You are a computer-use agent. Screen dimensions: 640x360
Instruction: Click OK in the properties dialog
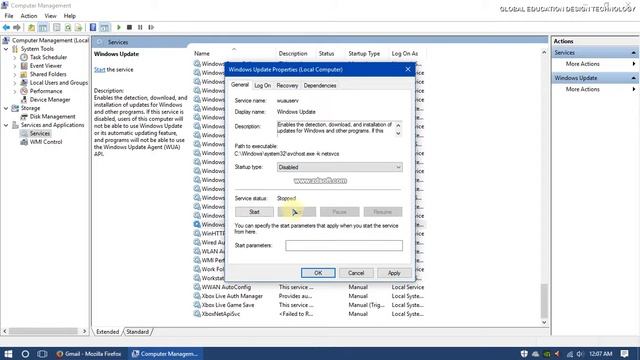click(318, 273)
